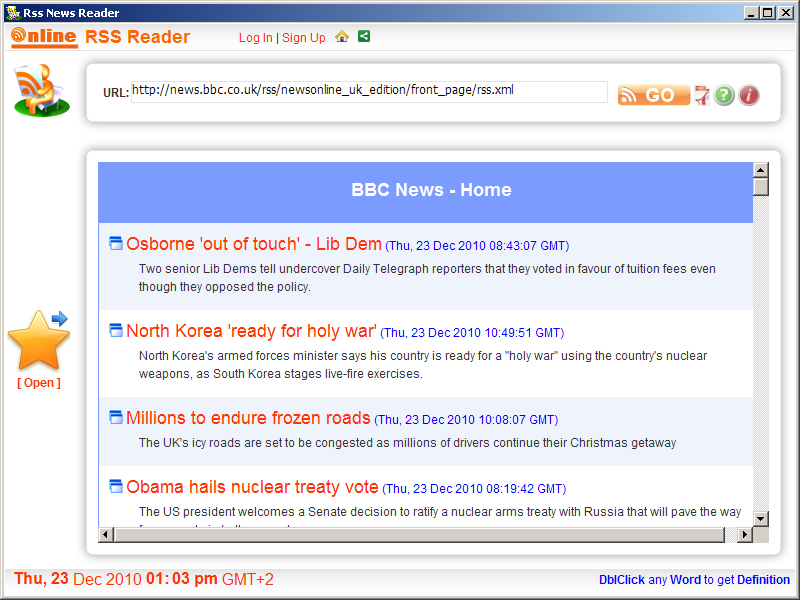
Task: Maximize the Rss News Reader window
Action: point(768,13)
